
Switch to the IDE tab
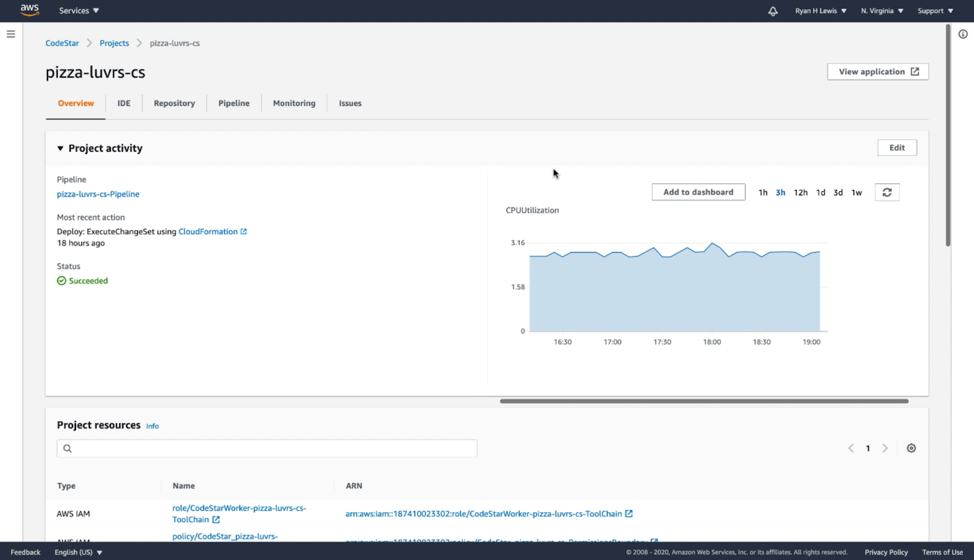(124, 103)
